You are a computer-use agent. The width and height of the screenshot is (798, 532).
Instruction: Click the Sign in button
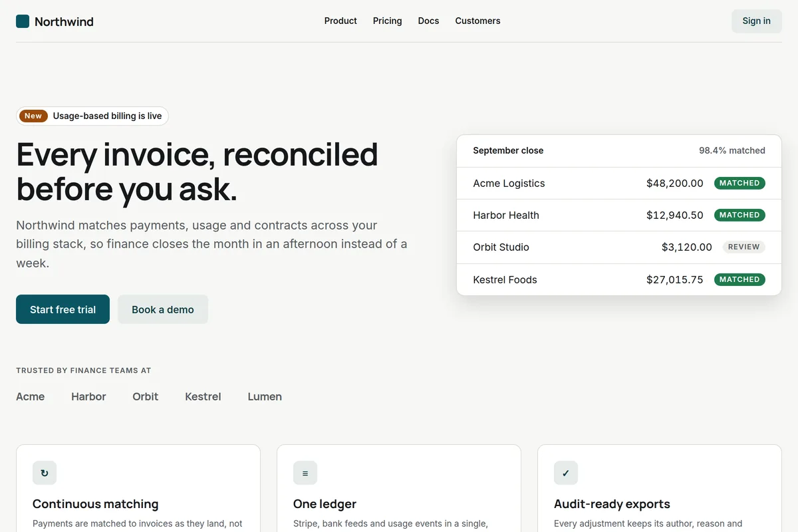[x=757, y=21]
